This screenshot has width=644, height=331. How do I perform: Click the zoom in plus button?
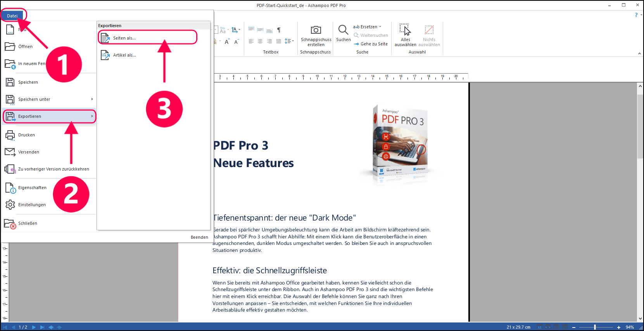[619, 328]
